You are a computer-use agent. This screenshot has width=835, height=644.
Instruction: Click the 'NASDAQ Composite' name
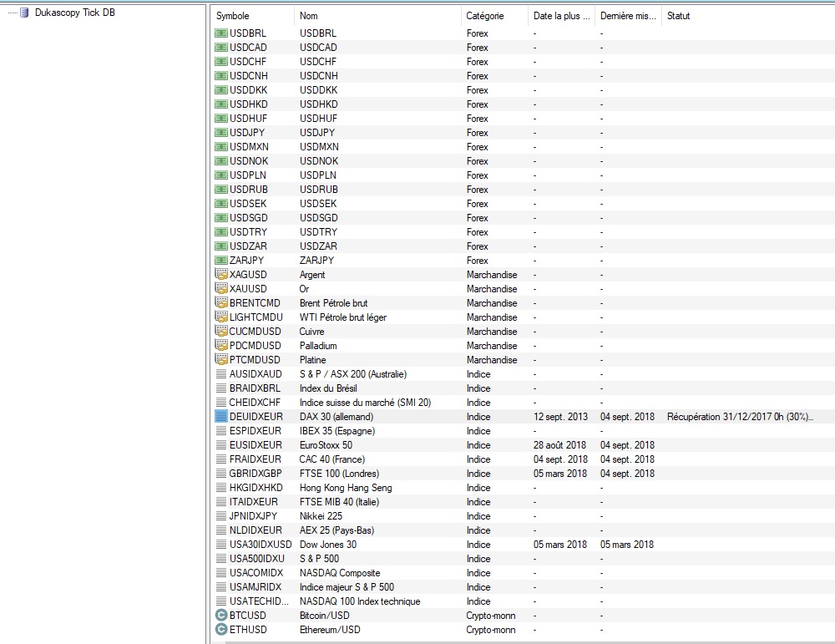(340, 573)
